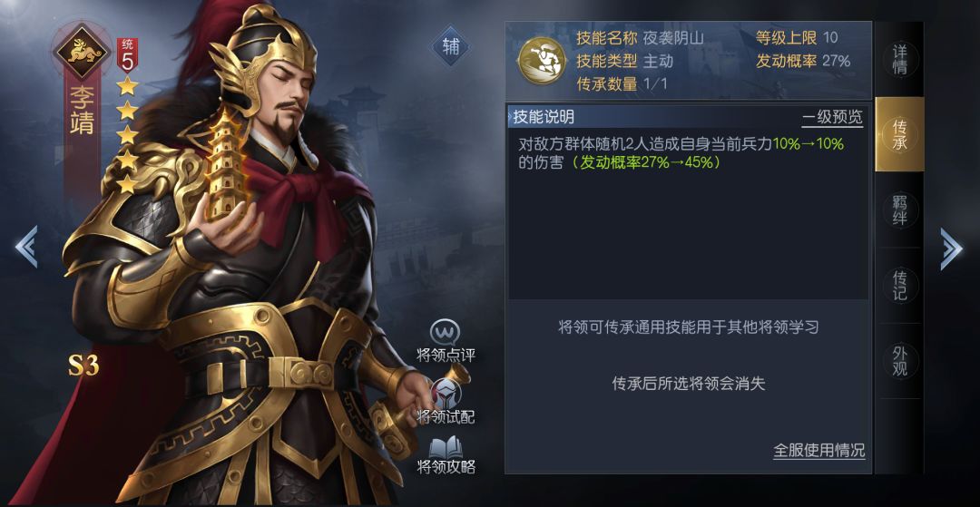Switch to the 详情 tab

click(898, 59)
